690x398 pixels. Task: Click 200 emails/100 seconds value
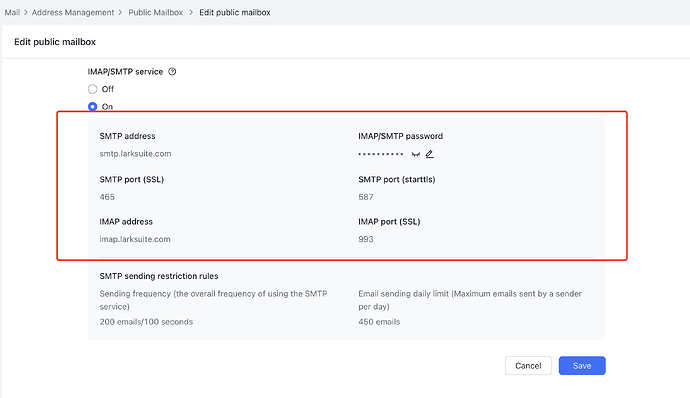[146, 322]
